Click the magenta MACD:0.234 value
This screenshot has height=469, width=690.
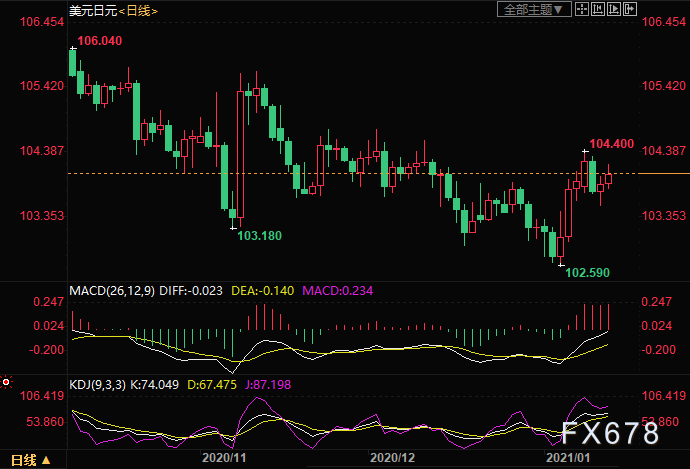[338, 291]
